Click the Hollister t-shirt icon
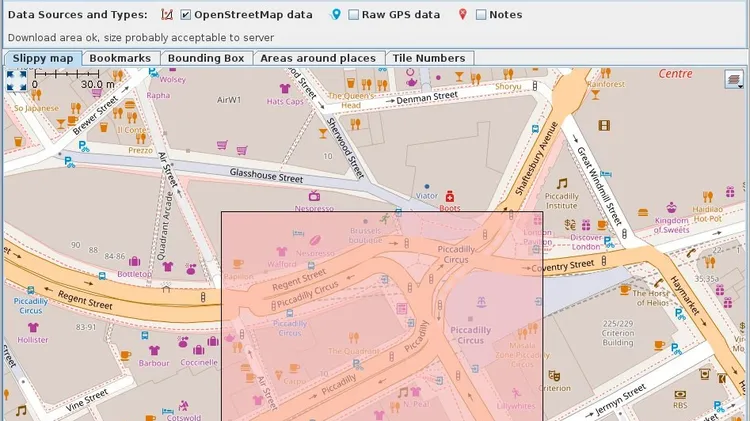The height and width of the screenshot is (421, 750). [x=33, y=328]
